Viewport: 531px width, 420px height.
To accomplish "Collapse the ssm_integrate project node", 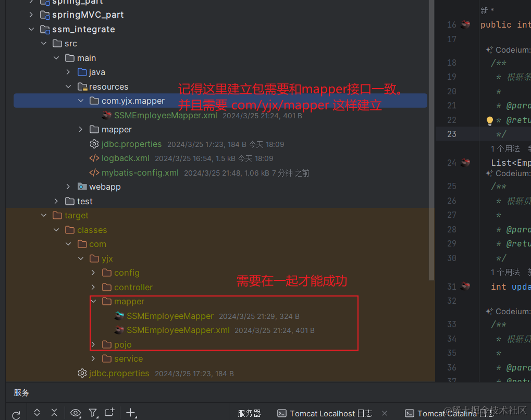I will tap(31, 29).
